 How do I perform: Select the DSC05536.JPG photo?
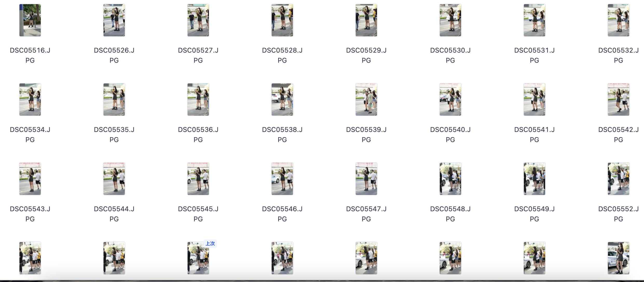[x=198, y=100]
